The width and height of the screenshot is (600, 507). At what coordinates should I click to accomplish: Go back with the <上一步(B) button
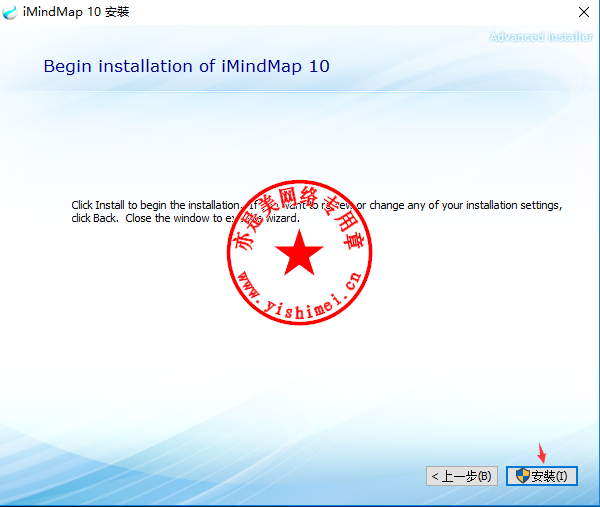click(x=461, y=476)
